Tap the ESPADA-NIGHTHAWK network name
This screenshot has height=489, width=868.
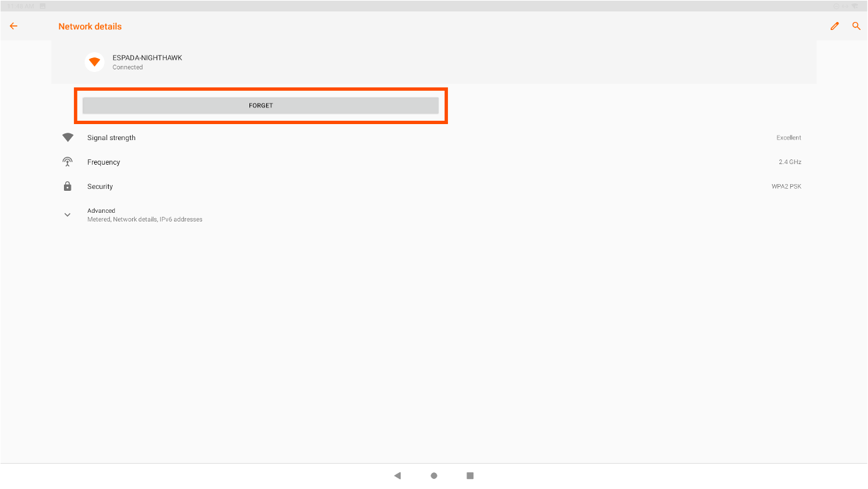[147, 58]
